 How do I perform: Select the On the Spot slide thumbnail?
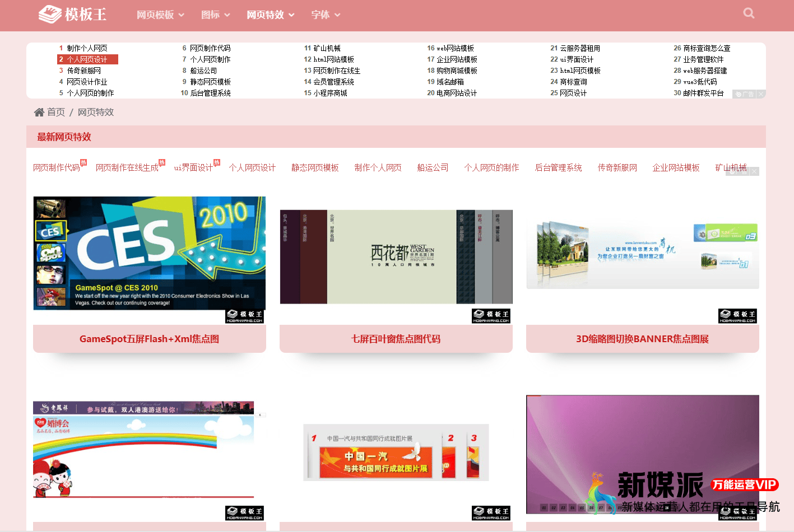[51, 253]
